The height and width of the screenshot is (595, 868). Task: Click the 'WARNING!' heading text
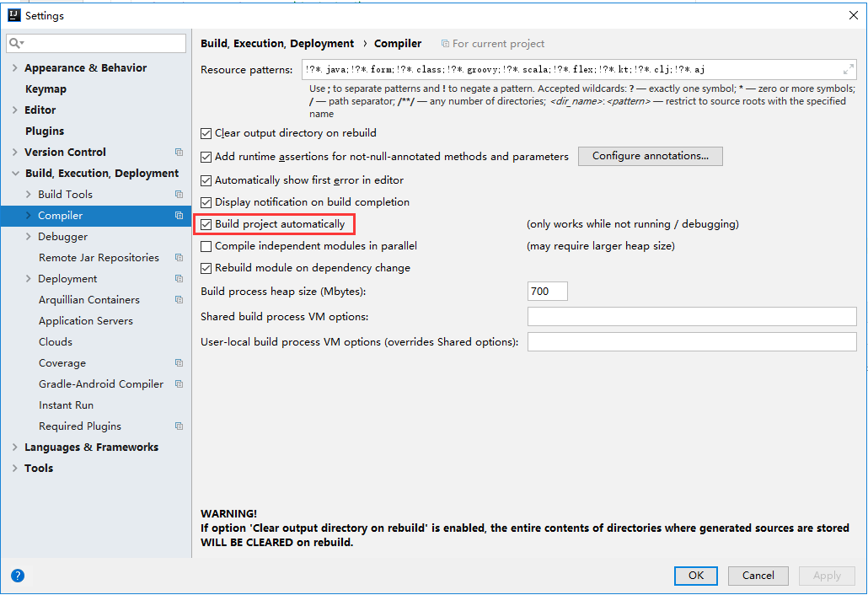(228, 513)
